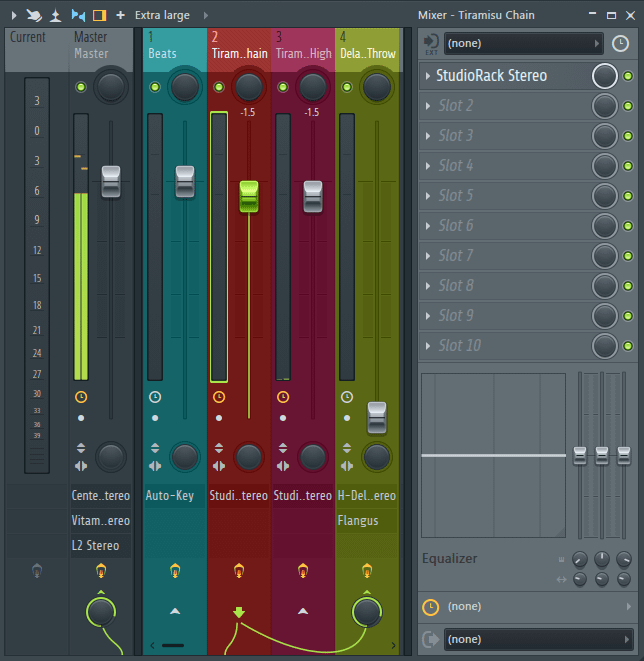Click the multi-touch control hand icon
This screenshot has height=661, width=644.
34,16
